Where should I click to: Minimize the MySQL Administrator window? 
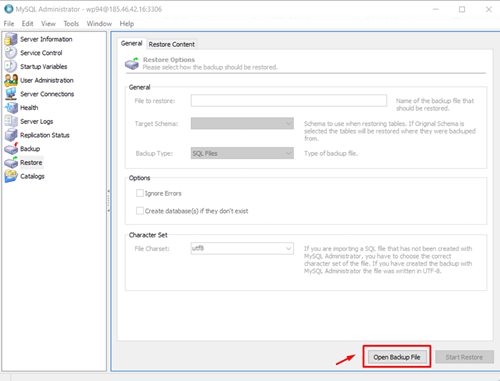coord(436,9)
